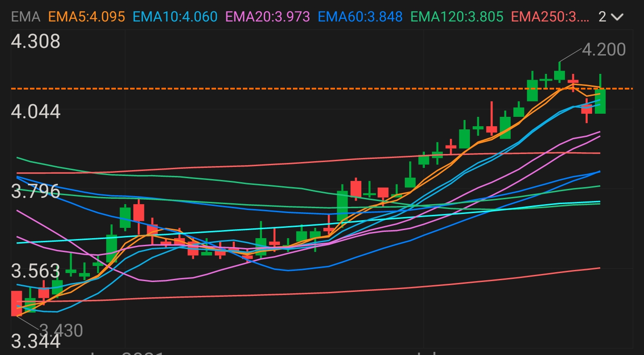The image size is (644, 355).
Task: Expand the chevron dropdown next to the 2
Action: [x=617, y=17]
